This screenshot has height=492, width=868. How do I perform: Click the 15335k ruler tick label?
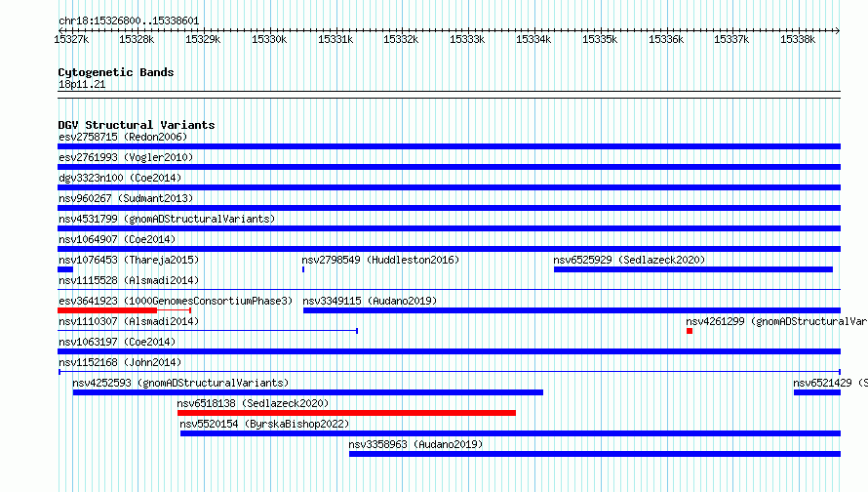pos(600,39)
